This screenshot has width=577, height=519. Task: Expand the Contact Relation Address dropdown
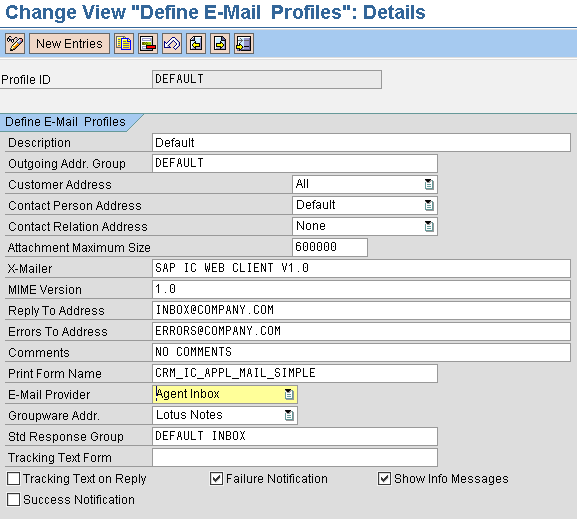[x=429, y=226]
